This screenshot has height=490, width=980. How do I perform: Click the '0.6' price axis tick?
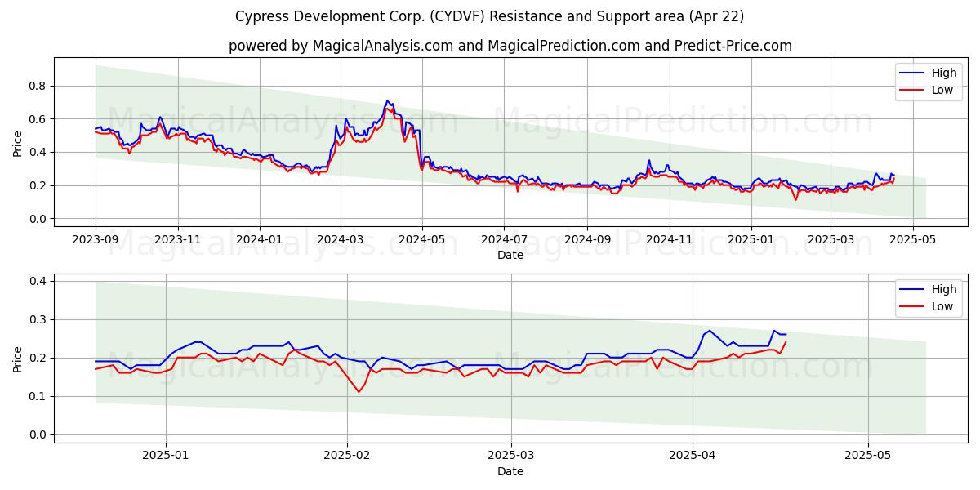click(38, 119)
